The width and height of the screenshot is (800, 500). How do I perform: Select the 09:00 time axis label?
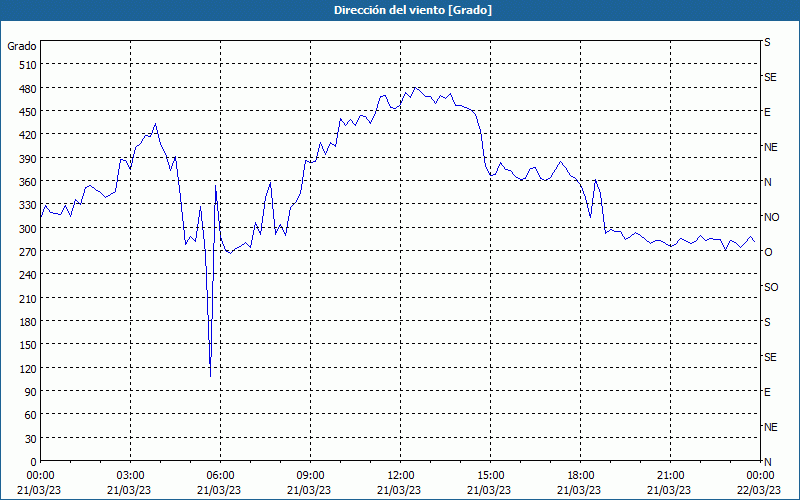[x=311, y=476]
